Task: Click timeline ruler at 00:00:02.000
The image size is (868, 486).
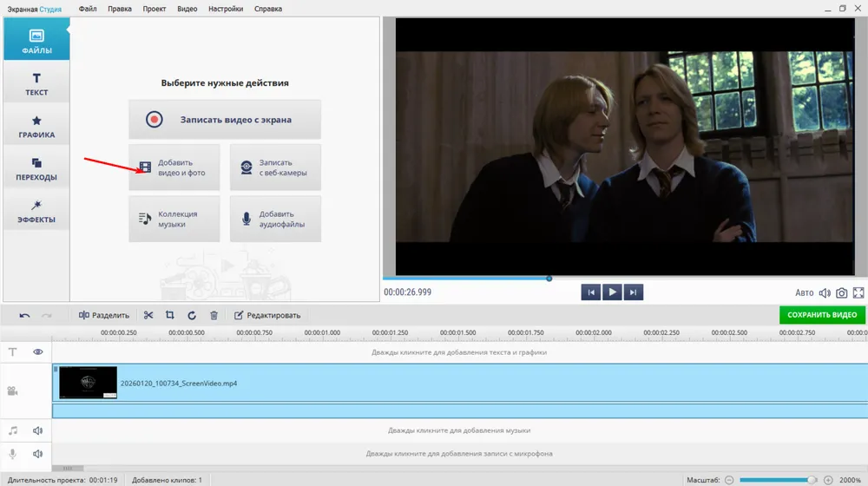Action: 594,332
